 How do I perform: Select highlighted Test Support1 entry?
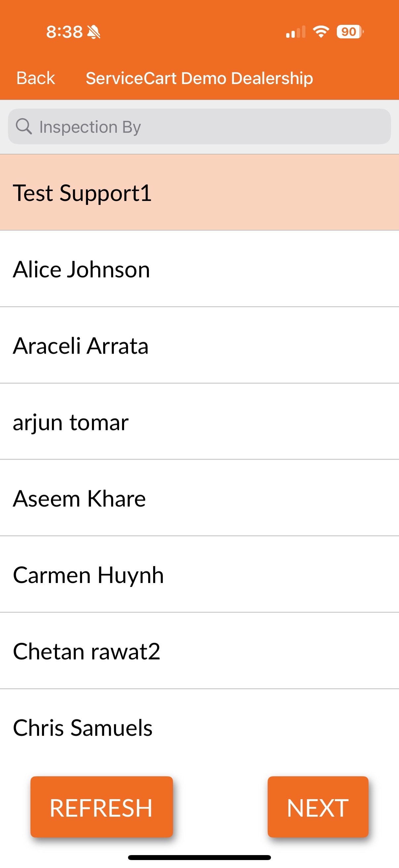199,192
